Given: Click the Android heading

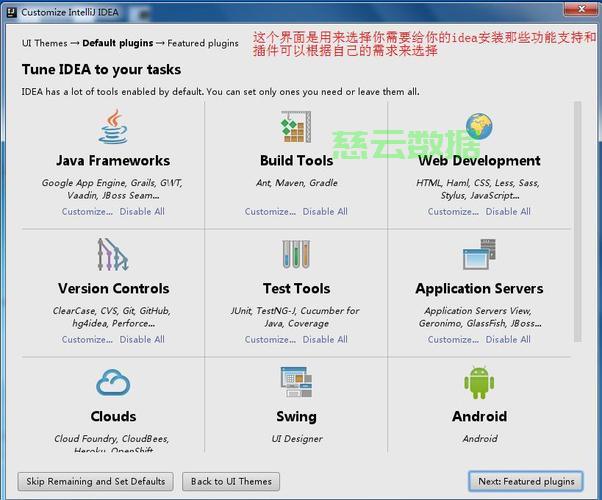Looking at the screenshot, I should coord(480,417).
